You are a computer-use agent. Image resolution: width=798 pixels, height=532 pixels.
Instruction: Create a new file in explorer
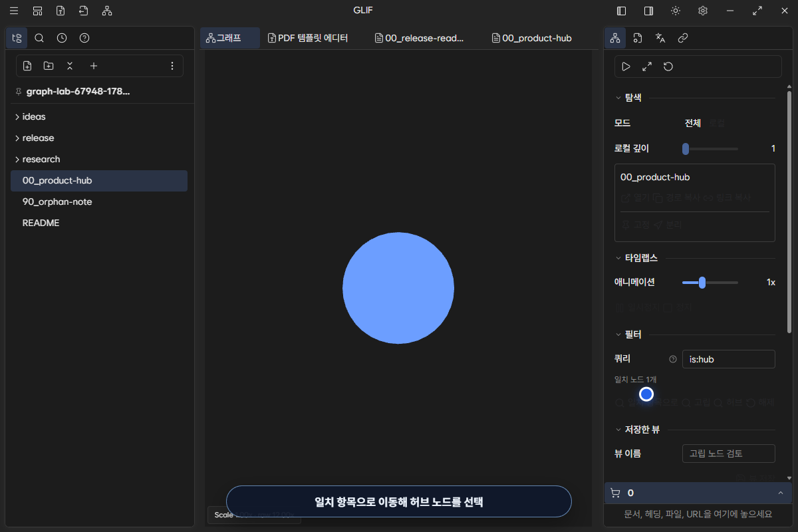(x=27, y=66)
